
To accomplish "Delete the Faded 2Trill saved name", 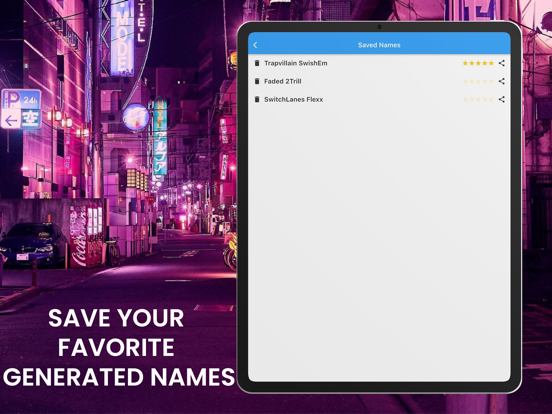I will click(257, 81).
